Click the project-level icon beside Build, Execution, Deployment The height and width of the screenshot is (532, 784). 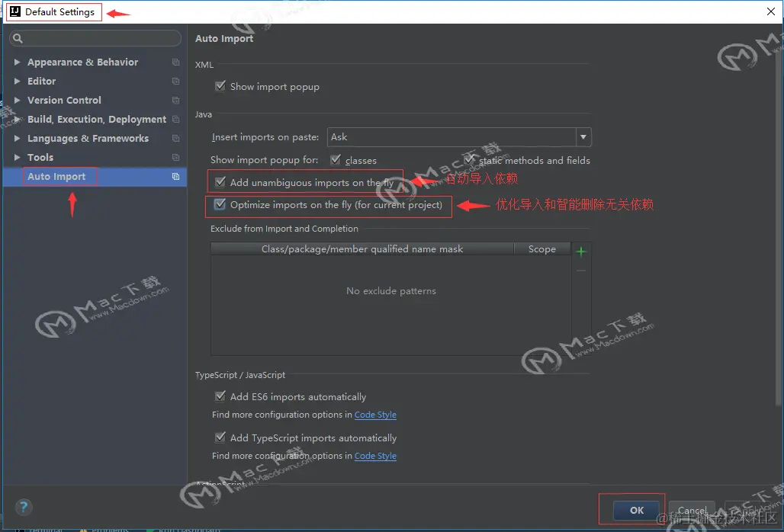pos(175,119)
